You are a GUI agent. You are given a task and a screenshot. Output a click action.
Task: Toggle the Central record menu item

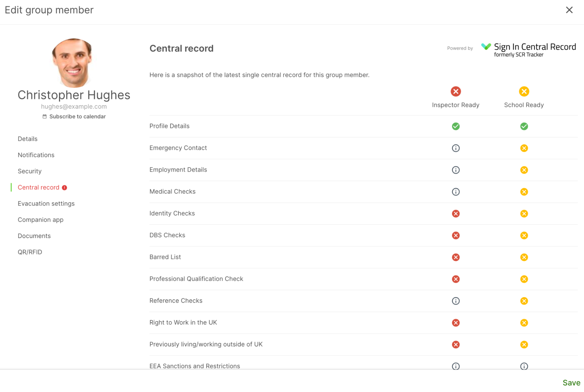(x=38, y=187)
